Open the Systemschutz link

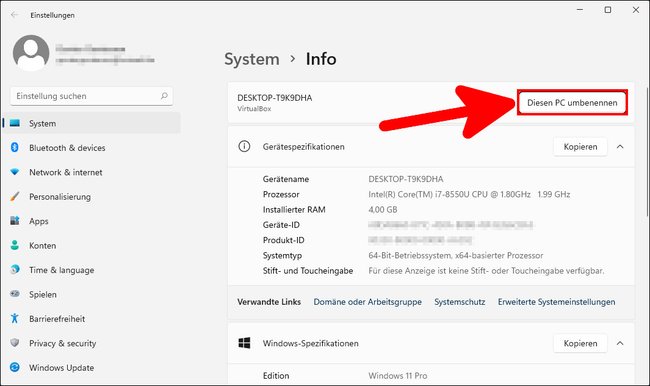click(x=460, y=302)
